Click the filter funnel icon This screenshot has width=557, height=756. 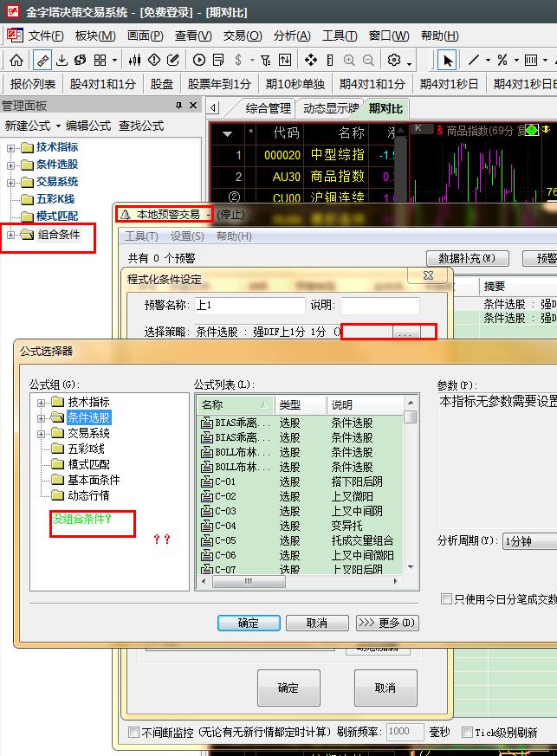coord(266,61)
